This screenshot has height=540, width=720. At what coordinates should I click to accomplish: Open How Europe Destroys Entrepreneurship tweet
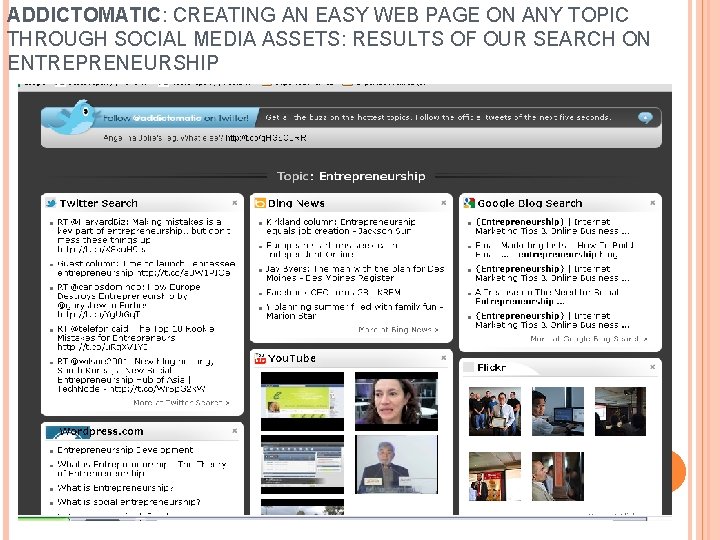129,301
